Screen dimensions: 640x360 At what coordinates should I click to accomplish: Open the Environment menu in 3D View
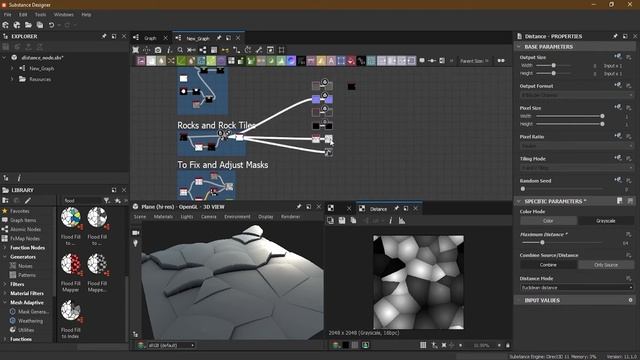[x=237, y=217]
